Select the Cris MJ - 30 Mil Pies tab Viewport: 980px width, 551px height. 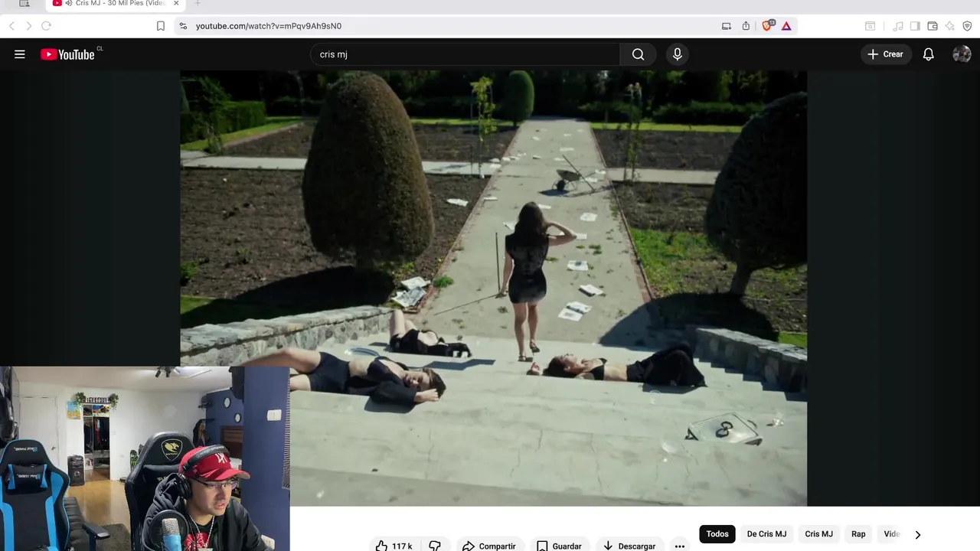click(115, 4)
